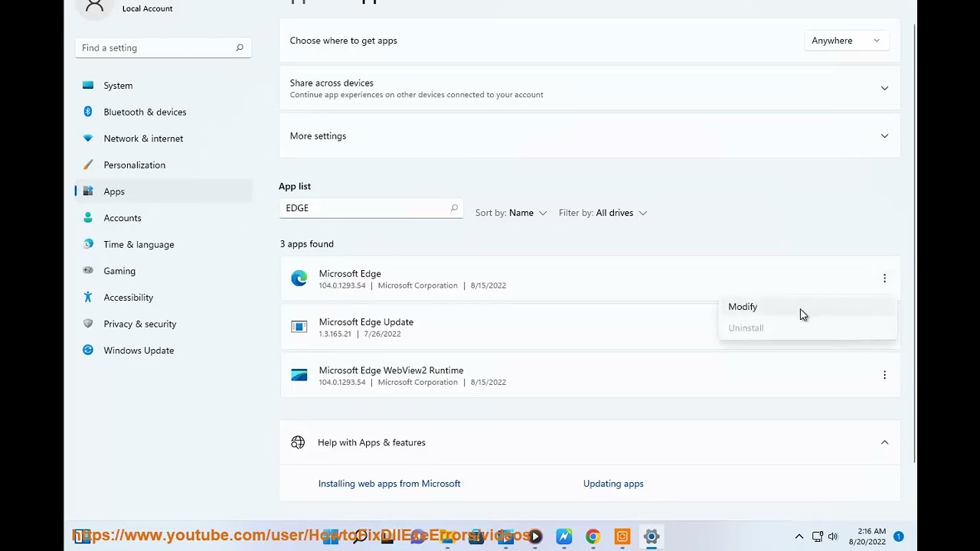The image size is (980, 551).
Task: Collapse Help with Apps & features section
Action: 884,442
